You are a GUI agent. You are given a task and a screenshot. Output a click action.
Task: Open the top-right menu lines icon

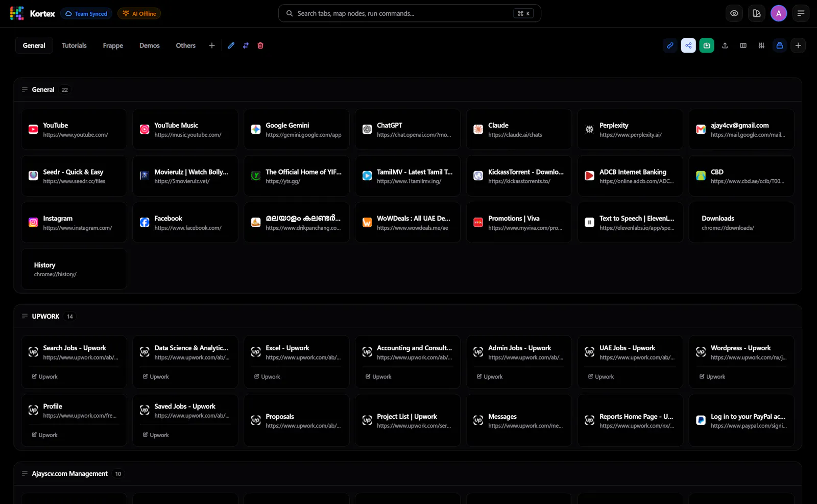(x=801, y=13)
